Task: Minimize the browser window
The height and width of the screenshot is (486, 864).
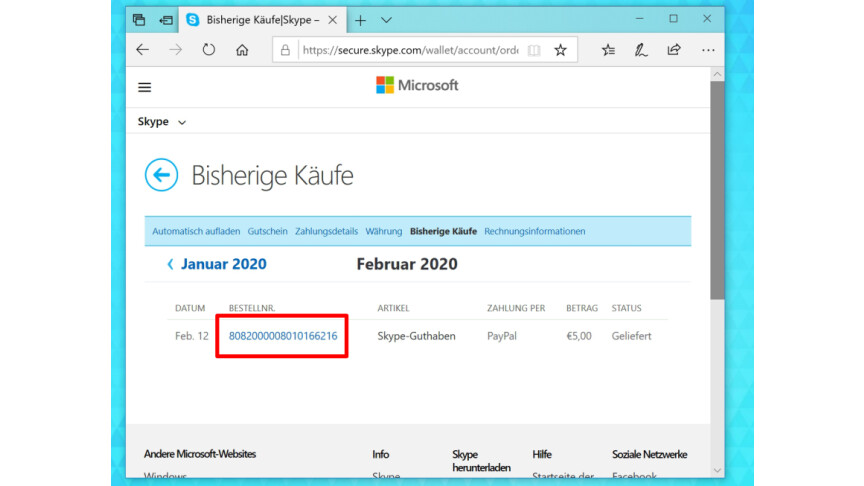Action: point(639,19)
